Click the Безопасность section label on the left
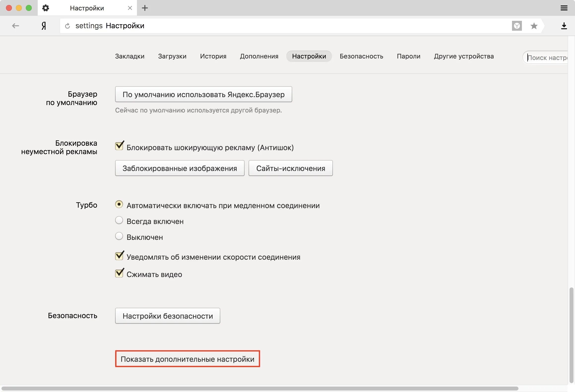This screenshot has width=575, height=392. (x=72, y=316)
